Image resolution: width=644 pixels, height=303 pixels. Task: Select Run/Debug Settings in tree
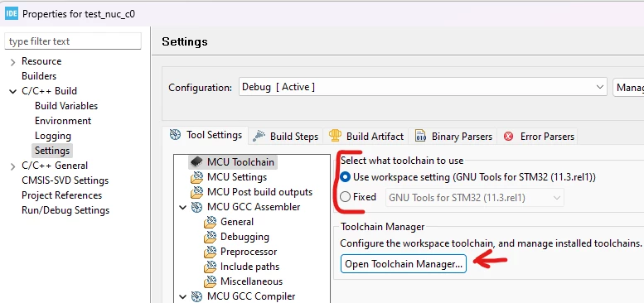(65, 210)
